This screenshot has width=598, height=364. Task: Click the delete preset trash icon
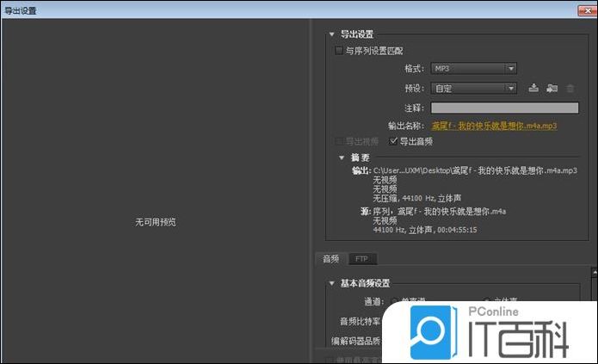point(570,89)
